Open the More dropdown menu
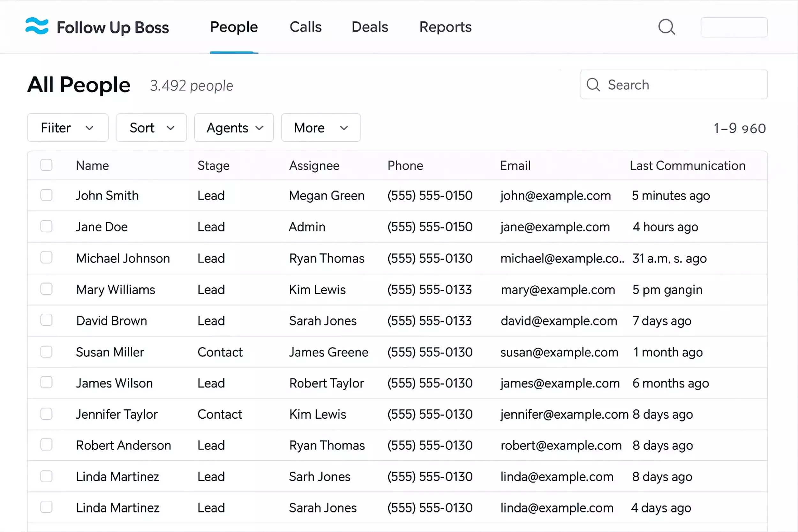Viewport: 798px width, 532px height. 320,128
